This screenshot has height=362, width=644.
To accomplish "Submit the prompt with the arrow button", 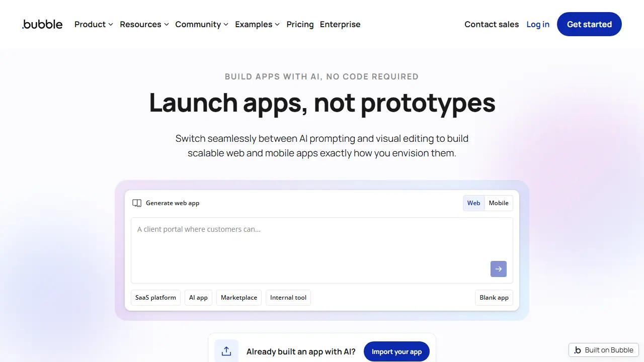I will coord(499,269).
